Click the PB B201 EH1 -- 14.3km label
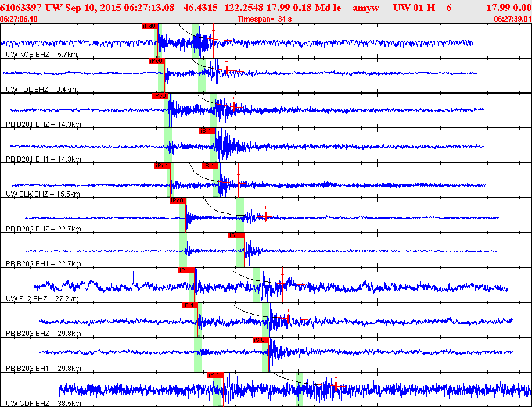 (44, 159)
